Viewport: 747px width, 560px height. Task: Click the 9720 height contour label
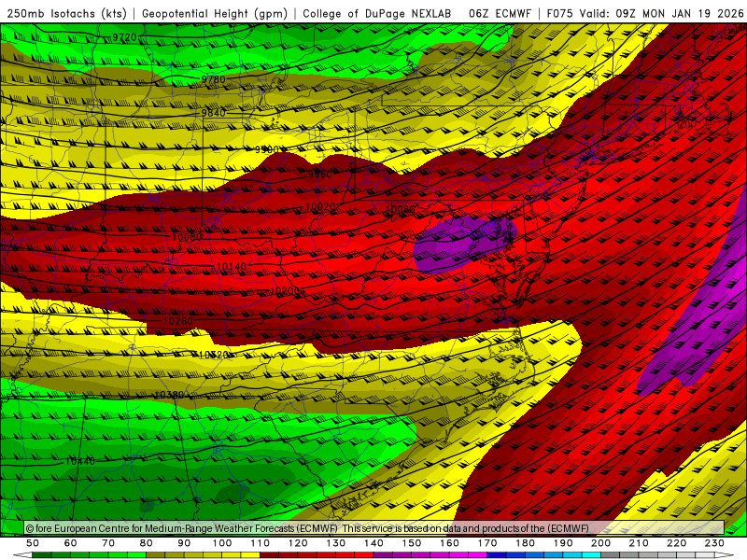click(x=124, y=37)
